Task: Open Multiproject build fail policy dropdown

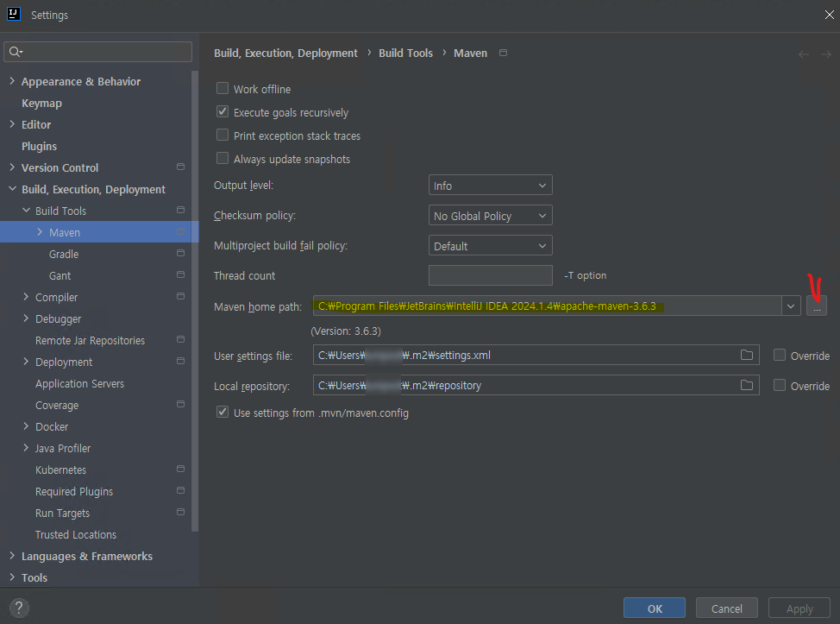Action: 490,245
